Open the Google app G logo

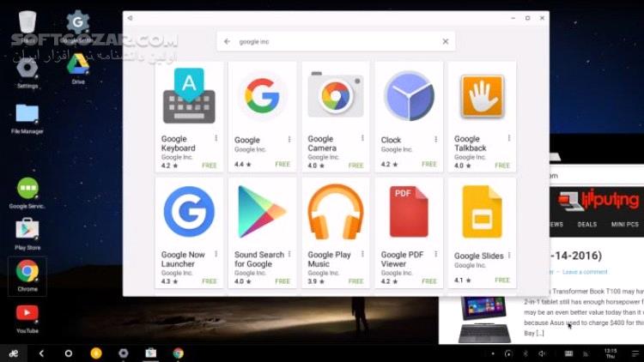(262, 96)
